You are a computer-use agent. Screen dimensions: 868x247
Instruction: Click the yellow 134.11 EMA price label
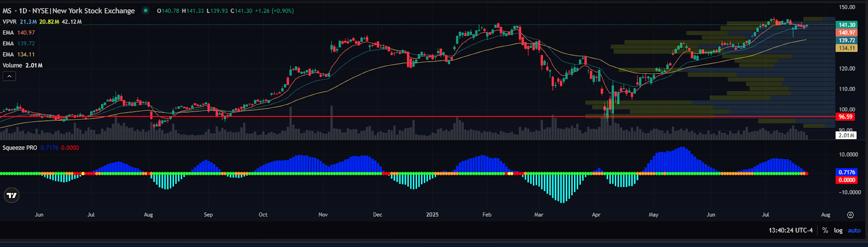click(846, 48)
